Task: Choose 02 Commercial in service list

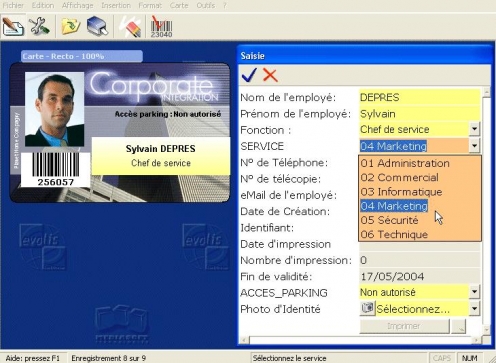Action: pos(420,177)
